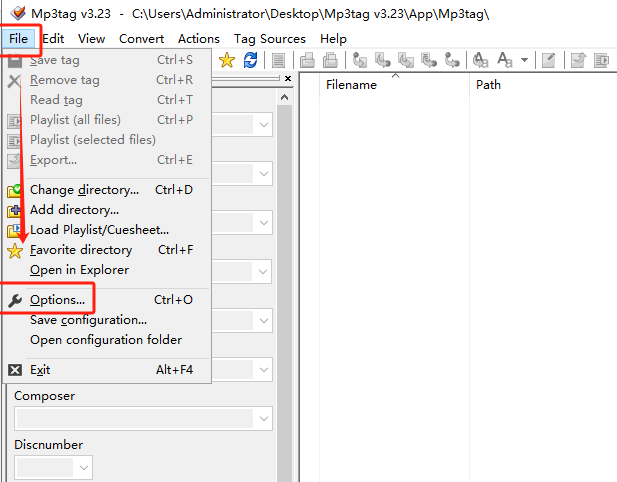Open the dropdown arrow beside large Aa icon

coord(524,60)
